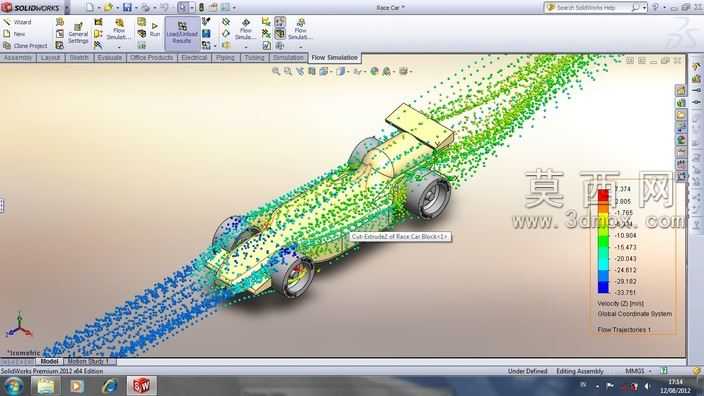Open dropdown arrow beside select cursor icon

[x=192, y=8]
